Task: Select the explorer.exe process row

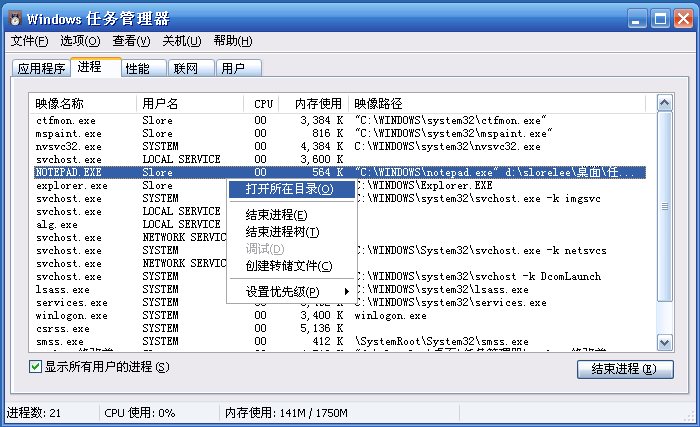Action: coord(340,185)
